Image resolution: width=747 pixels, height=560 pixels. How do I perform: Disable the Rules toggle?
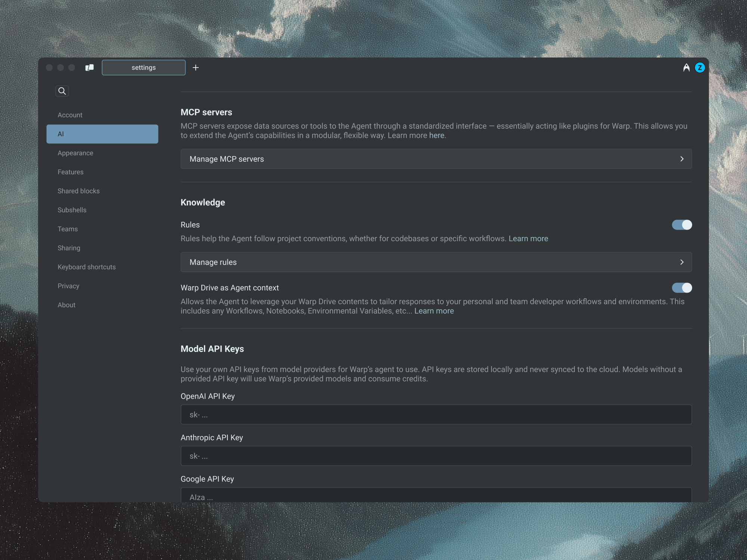coord(682,225)
